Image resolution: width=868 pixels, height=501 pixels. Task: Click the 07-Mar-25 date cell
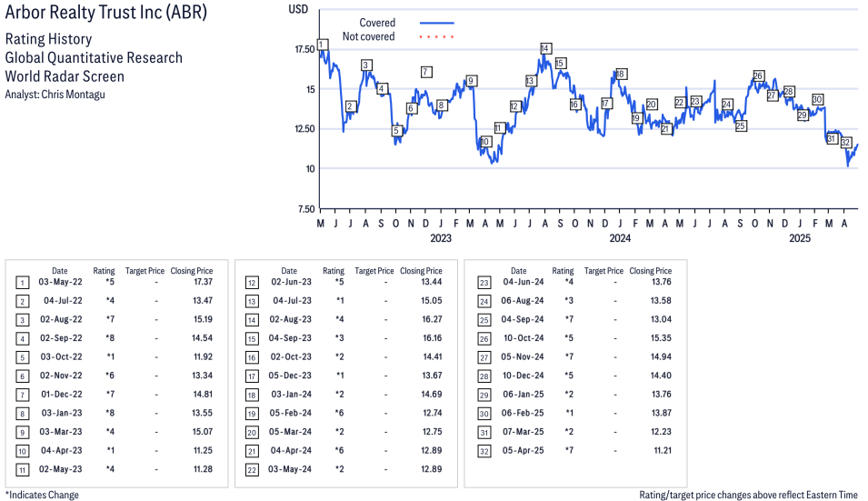(524, 432)
